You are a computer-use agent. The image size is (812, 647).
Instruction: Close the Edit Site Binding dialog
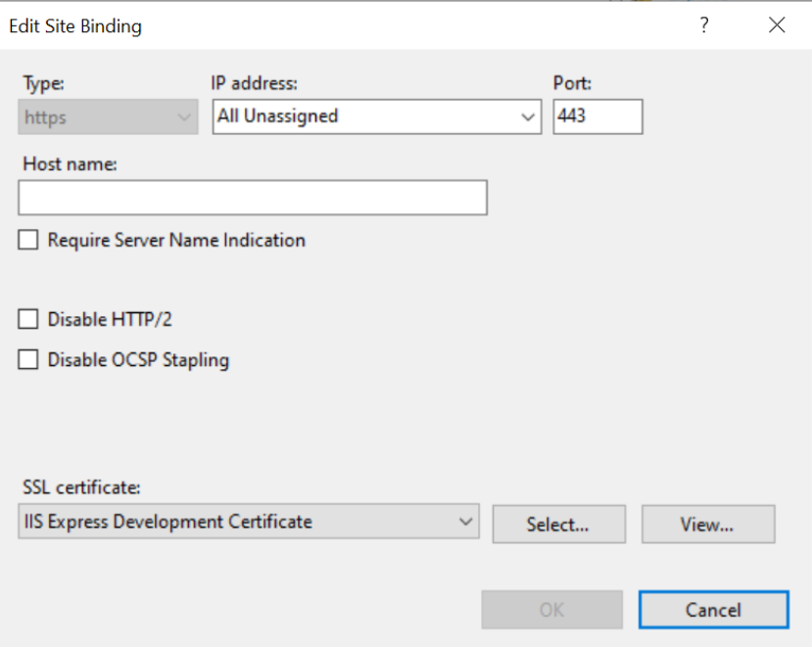pos(777,24)
